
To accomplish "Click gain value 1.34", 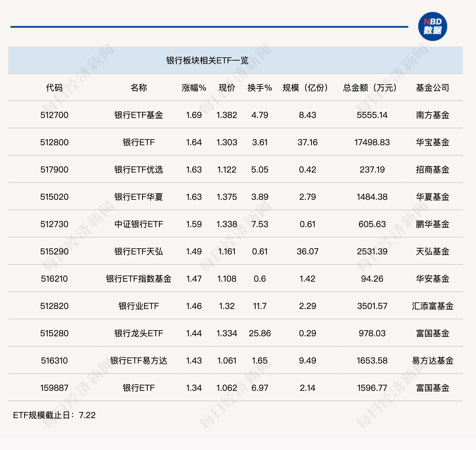I will 194,388.
